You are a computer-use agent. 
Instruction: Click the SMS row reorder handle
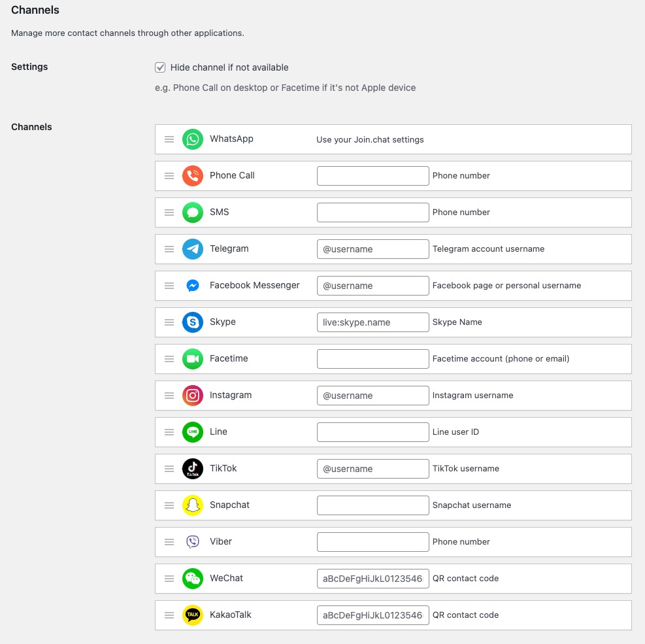[169, 212]
